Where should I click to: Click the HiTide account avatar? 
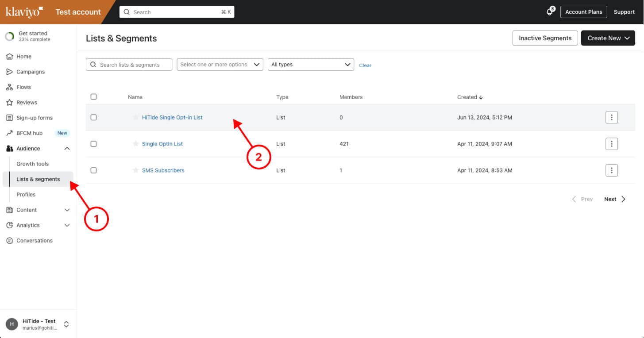click(12, 324)
